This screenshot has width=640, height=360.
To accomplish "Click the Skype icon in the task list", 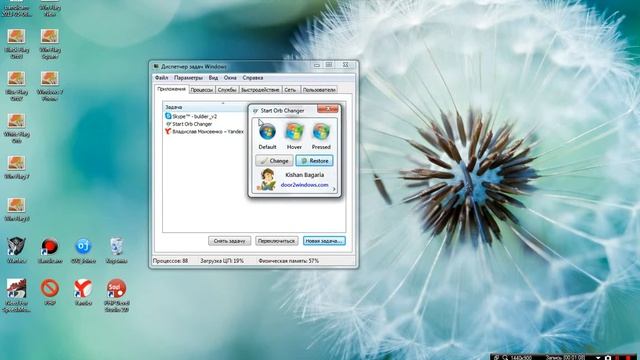I will click(168, 116).
